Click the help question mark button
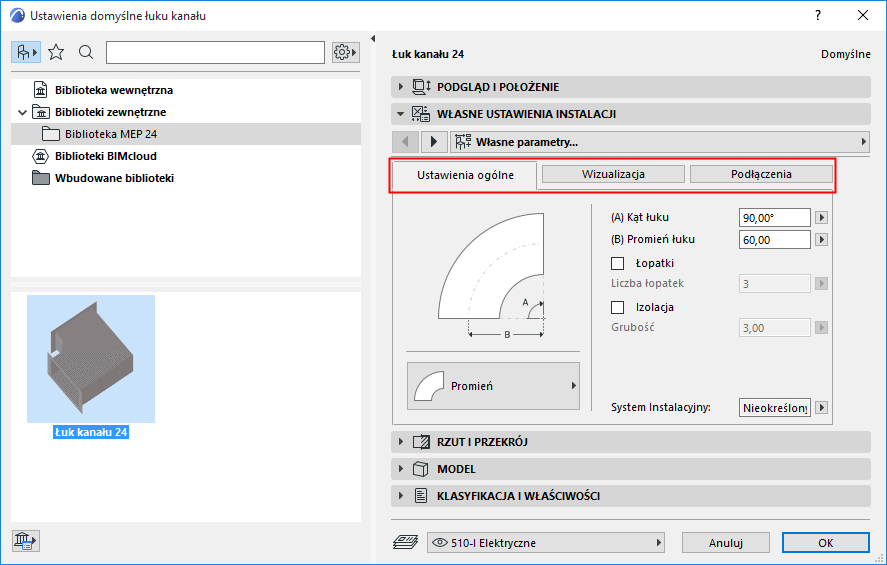This screenshot has height=565, width=887. pos(818,15)
